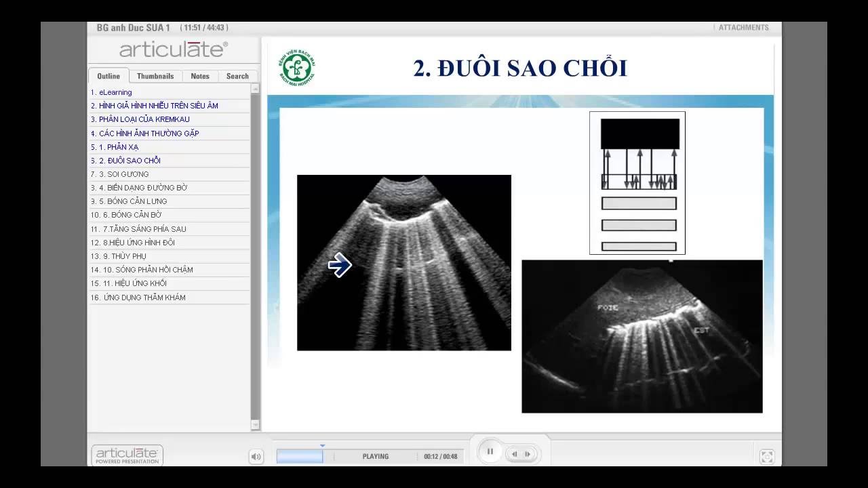Screen dimensions: 868x488
Task: Click the 'BG anh Duc SUA 1' title
Action: click(134, 28)
